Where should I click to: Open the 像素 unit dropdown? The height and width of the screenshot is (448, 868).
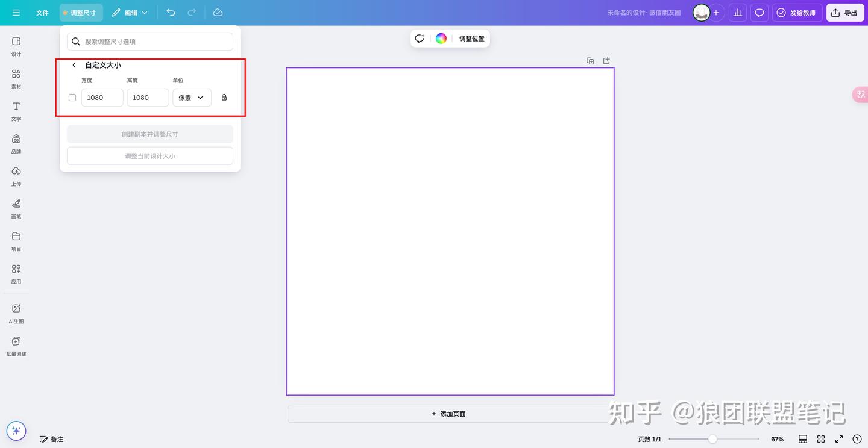(192, 98)
